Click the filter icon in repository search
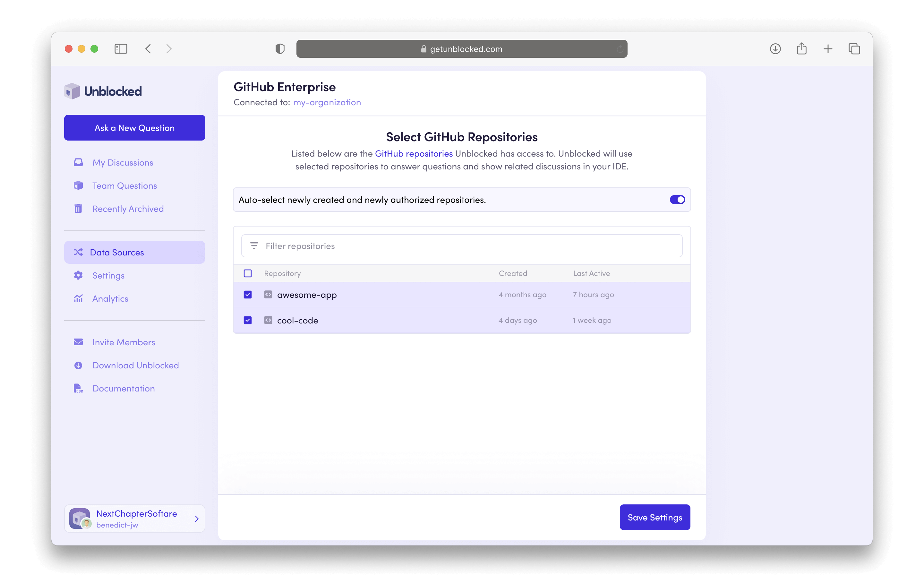The height and width of the screenshot is (584, 924). tap(254, 245)
